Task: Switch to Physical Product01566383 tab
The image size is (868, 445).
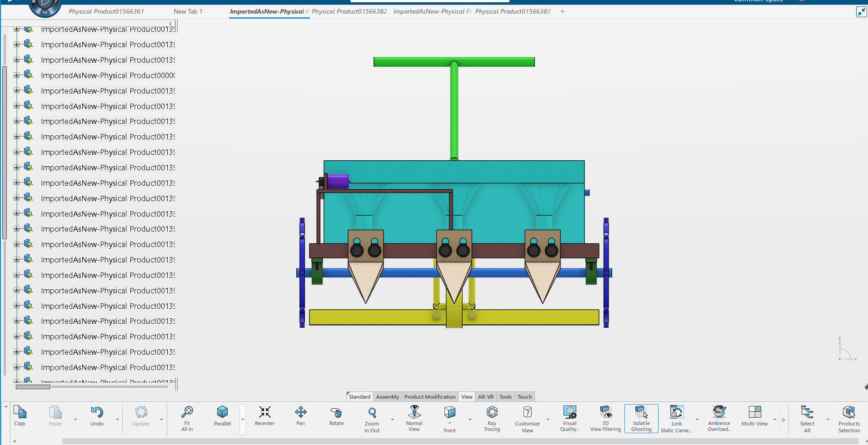Action: pos(513,11)
